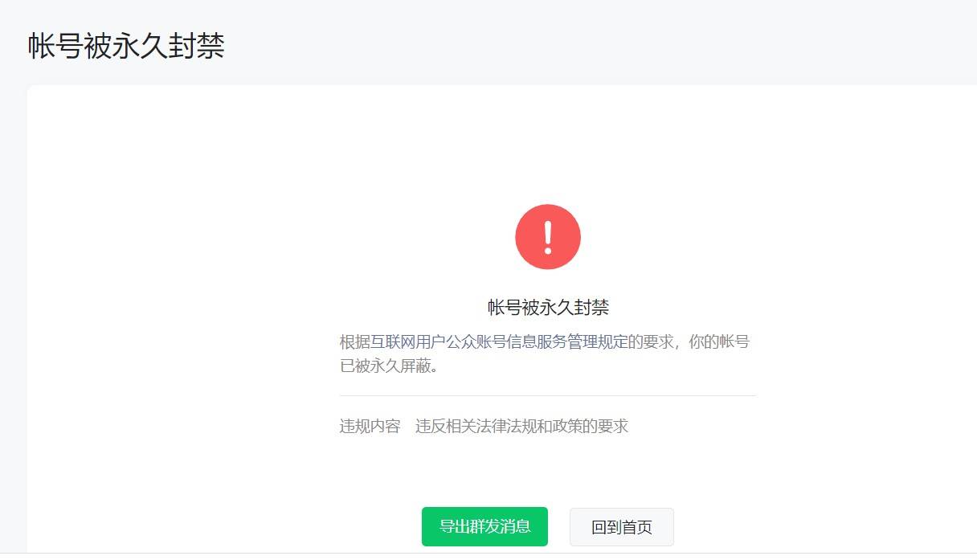Click the 违规内容 label
The height and width of the screenshot is (560, 977).
[x=370, y=426]
